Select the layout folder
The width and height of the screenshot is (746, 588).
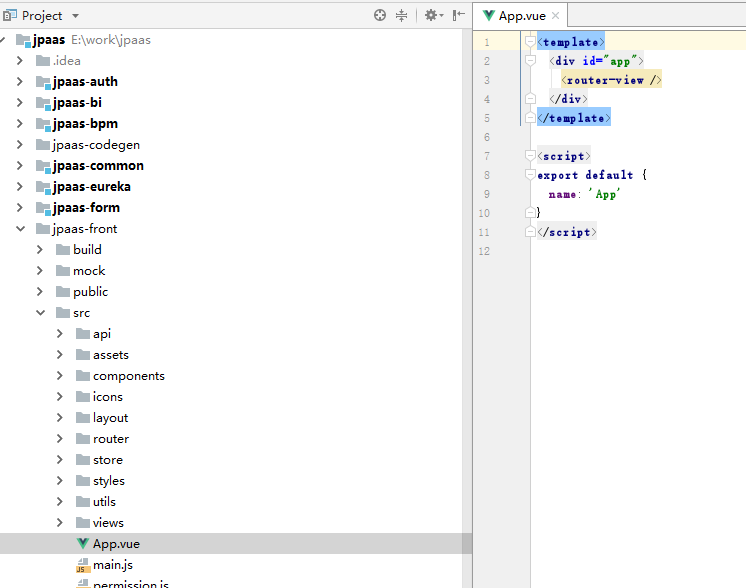click(110, 418)
